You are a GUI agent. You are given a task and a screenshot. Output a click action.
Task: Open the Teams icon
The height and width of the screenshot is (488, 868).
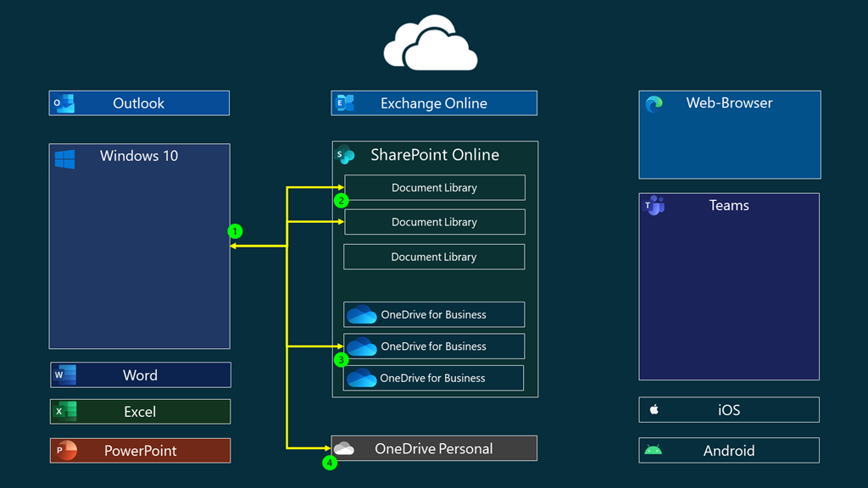click(654, 206)
